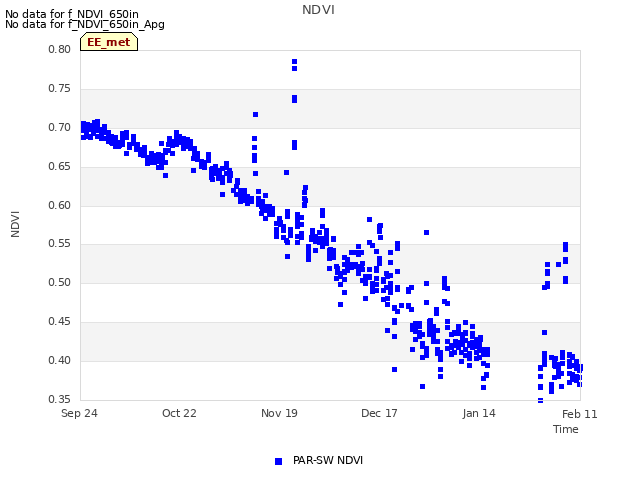The width and height of the screenshot is (640, 480).
Task: Click the 0.65 y-axis tick label
Action: click(x=60, y=167)
